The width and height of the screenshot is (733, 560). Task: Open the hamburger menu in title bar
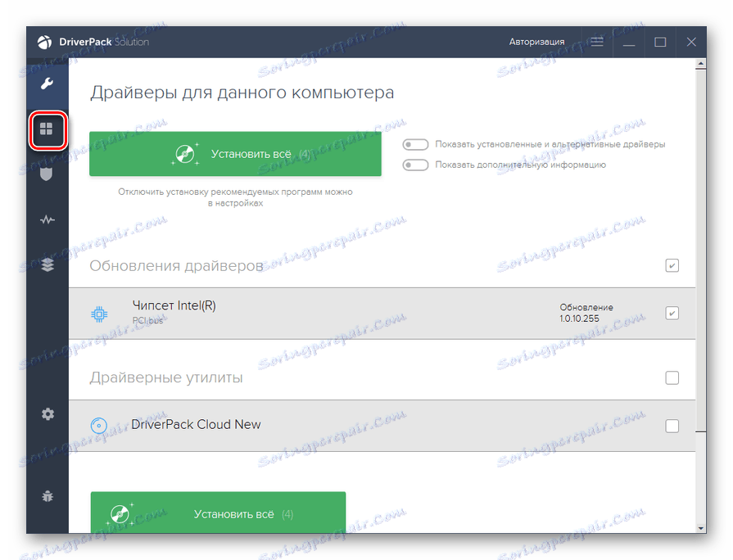click(597, 42)
